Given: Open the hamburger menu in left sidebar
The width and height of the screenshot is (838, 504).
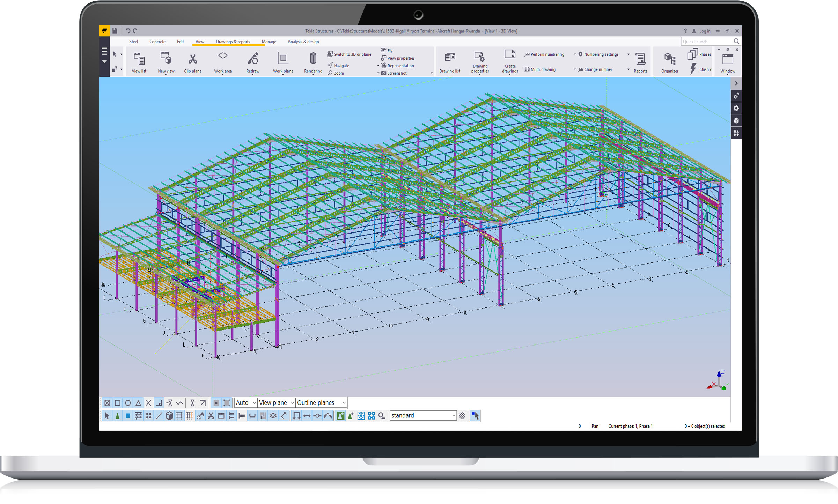Looking at the screenshot, I should point(104,52).
